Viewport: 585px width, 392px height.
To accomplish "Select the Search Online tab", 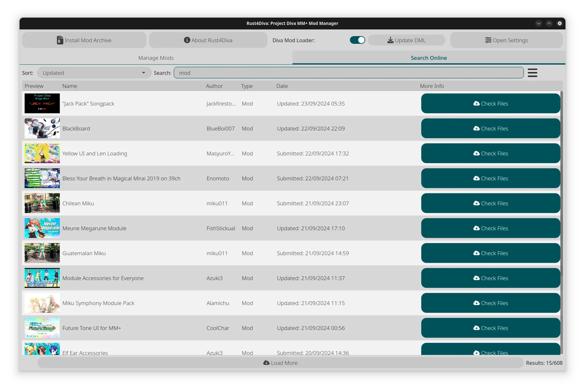I will click(x=429, y=58).
